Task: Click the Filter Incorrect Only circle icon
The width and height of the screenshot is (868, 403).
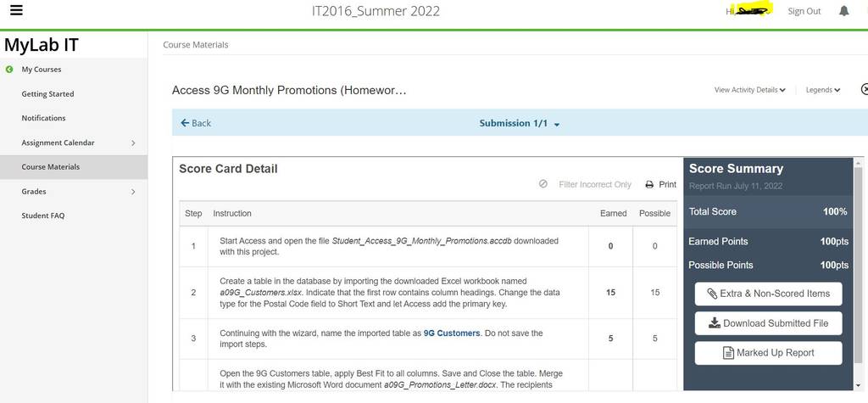Action: (543, 184)
